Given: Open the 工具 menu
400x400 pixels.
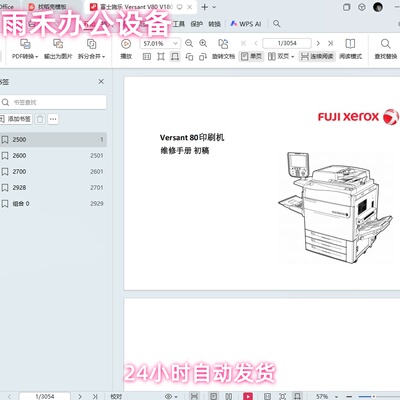Looking at the screenshot, I should pos(178,24).
